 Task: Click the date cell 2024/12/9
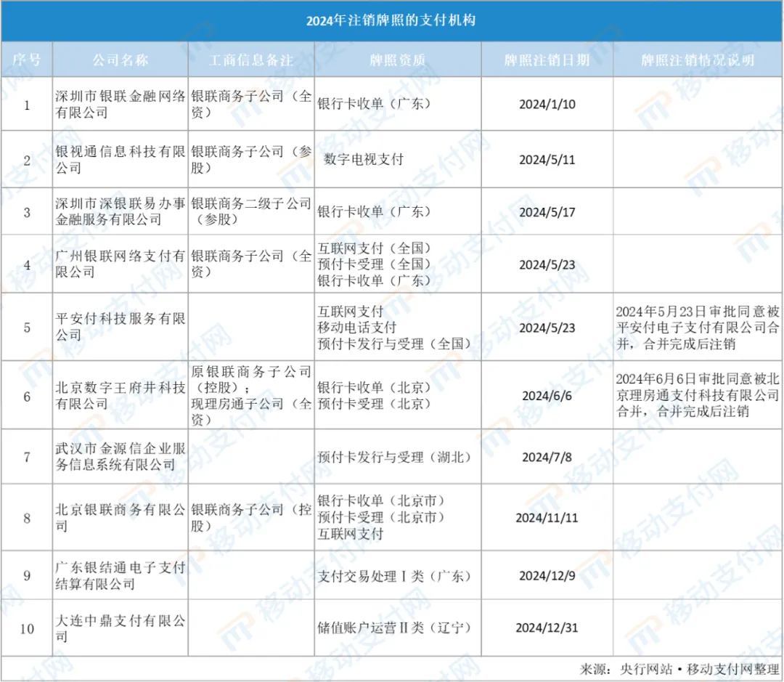(547, 575)
